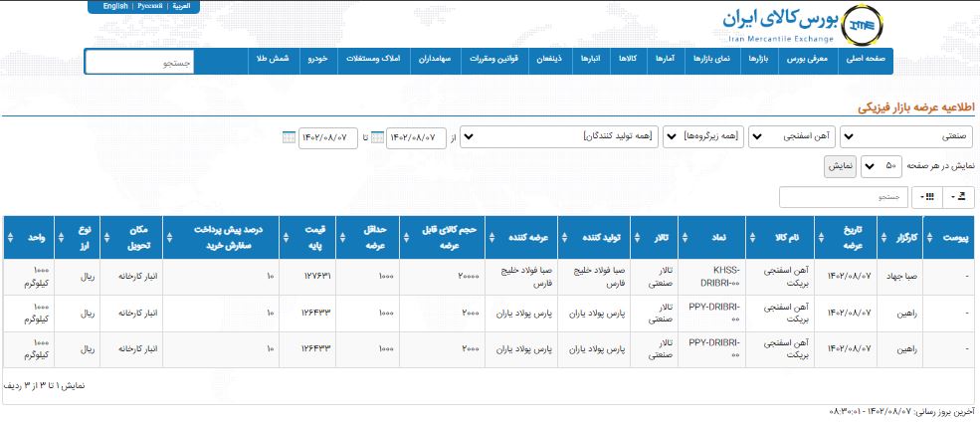This screenshot has height=425, width=980.
Task: Open the table export icon dropdown
Action: tap(959, 197)
